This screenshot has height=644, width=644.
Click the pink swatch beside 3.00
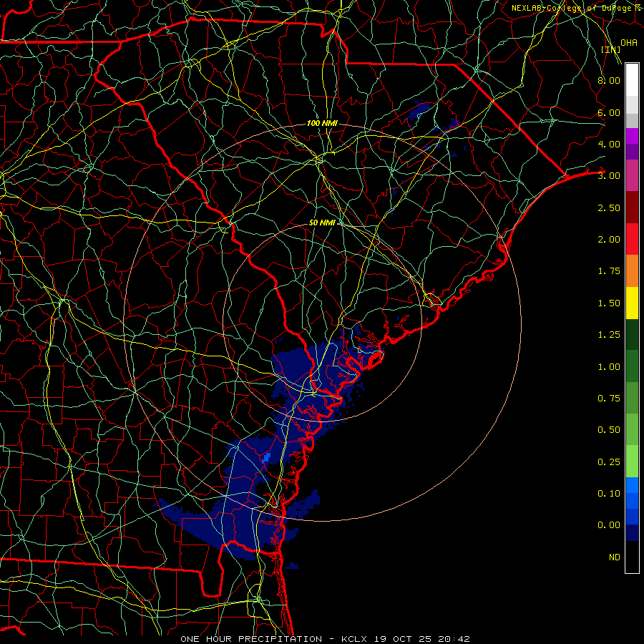[x=632, y=175]
